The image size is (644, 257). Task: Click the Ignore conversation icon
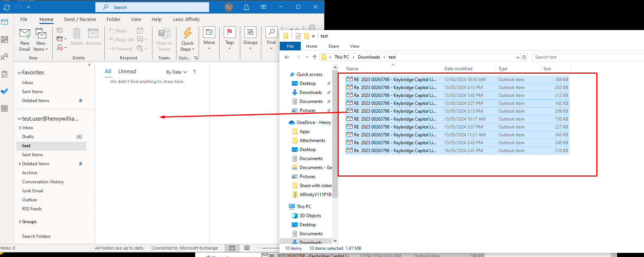click(x=60, y=30)
